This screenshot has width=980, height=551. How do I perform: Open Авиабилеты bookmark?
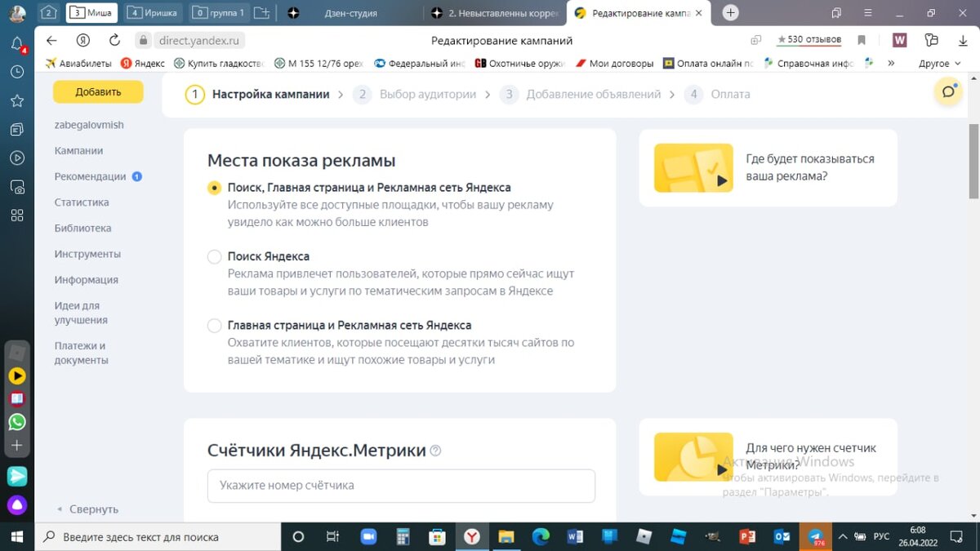click(x=78, y=63)
